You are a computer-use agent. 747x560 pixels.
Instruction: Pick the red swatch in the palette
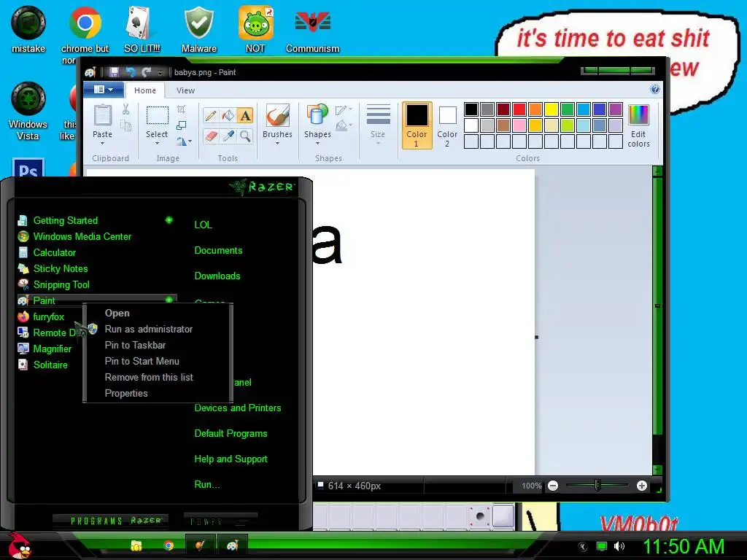point(519,109)
